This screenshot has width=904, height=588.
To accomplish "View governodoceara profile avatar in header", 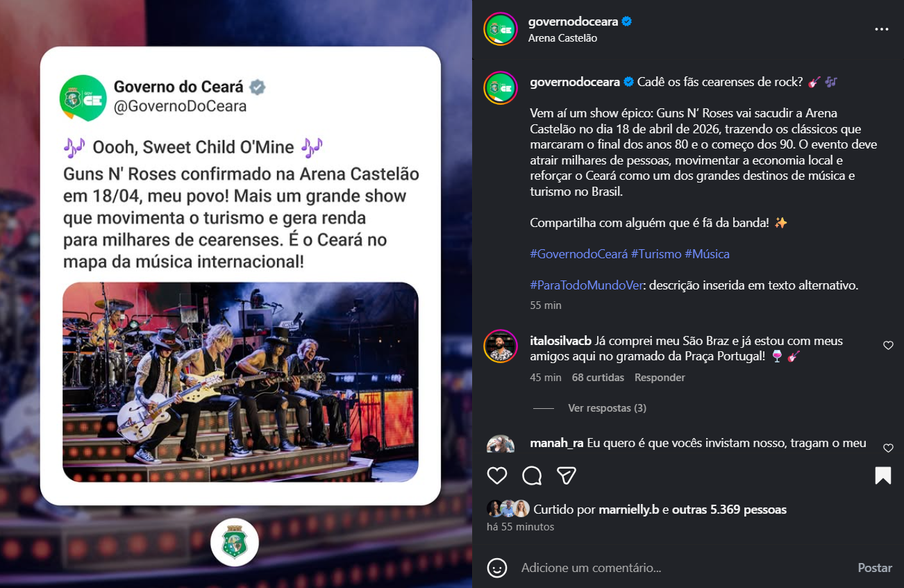I will tap(501, 29).
